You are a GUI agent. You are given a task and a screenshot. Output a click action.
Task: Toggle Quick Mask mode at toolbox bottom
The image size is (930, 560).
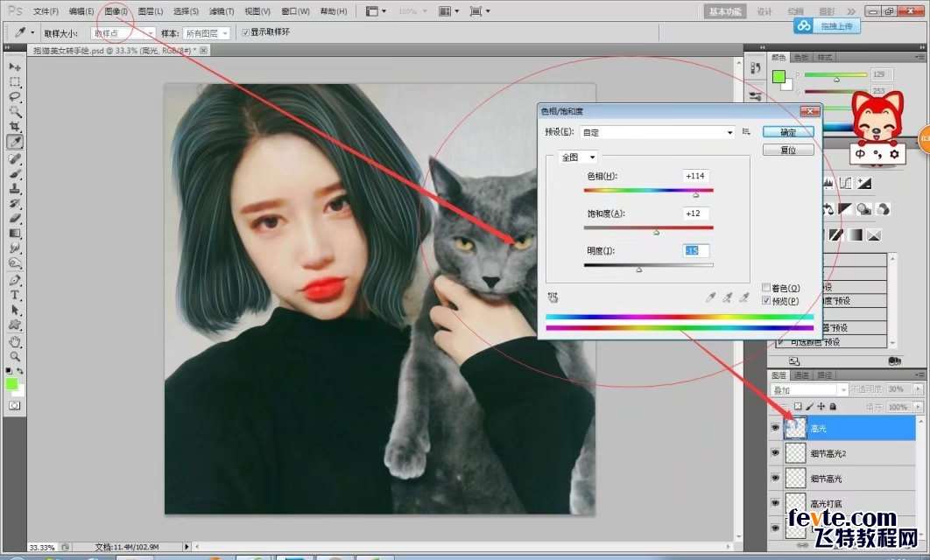coord(15,405)
